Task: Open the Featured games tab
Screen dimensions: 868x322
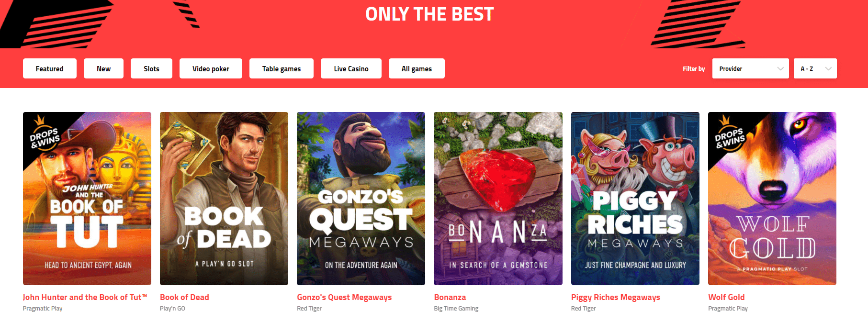Action: [50, 68]
